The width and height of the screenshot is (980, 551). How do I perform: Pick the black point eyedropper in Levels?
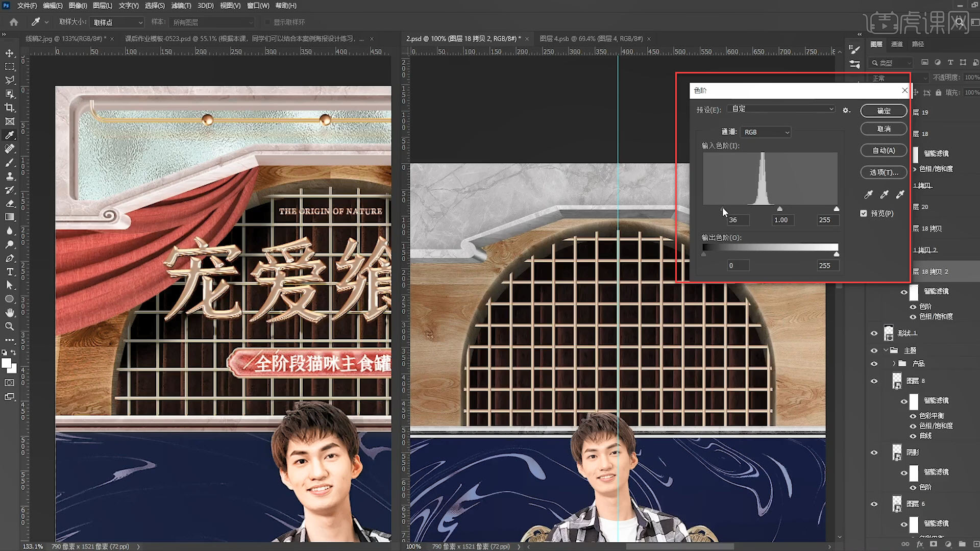868,194
